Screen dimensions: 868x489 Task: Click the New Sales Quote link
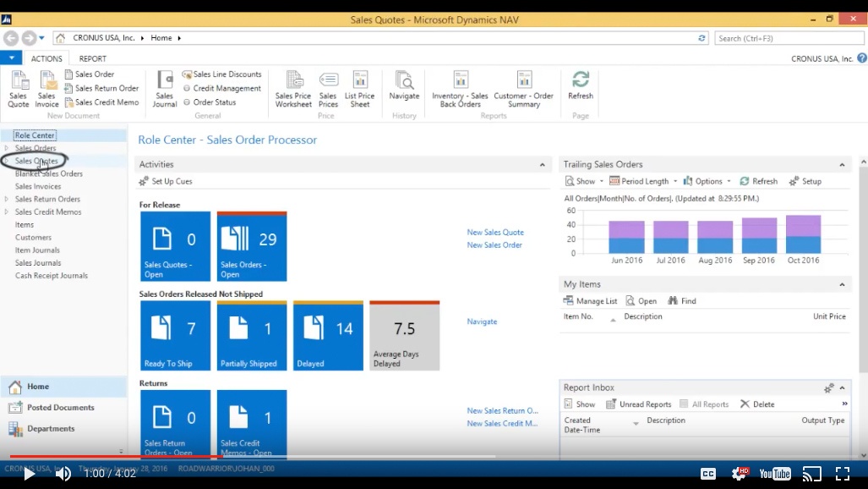pos(495,233)
